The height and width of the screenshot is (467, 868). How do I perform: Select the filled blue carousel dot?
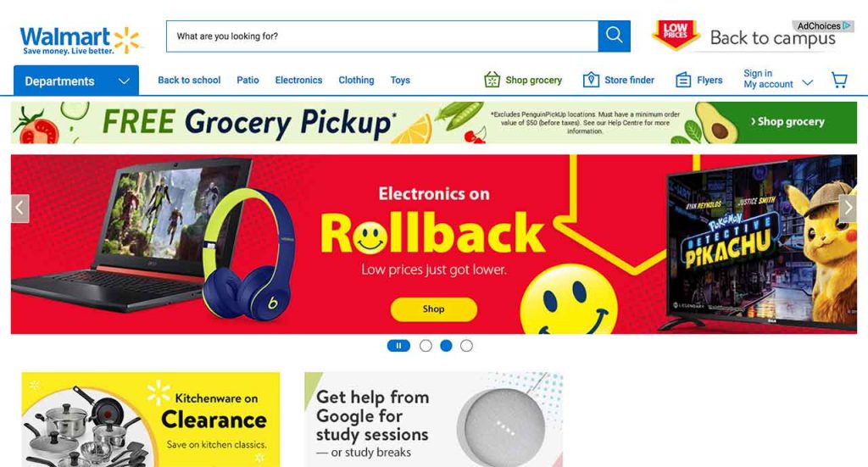(x=446, y=345)
